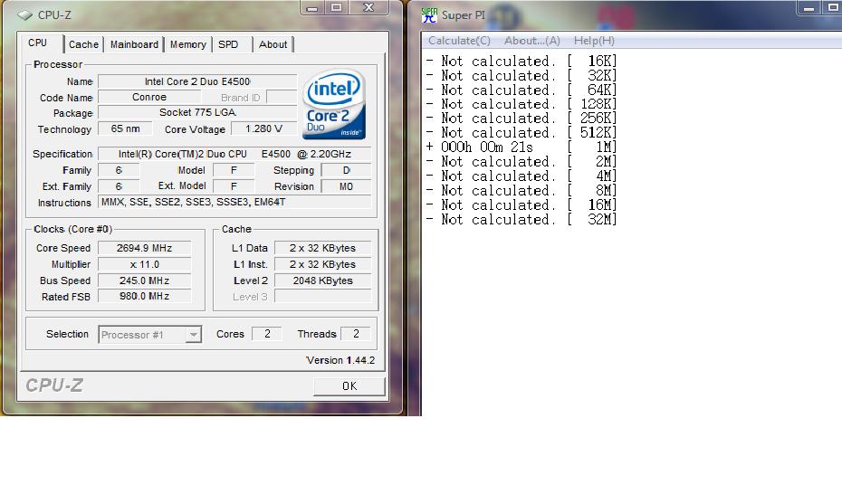Viewport: 842px width, 504px height.
Task: Click the Version 1.44.2 text
Action: pos(340,360)
